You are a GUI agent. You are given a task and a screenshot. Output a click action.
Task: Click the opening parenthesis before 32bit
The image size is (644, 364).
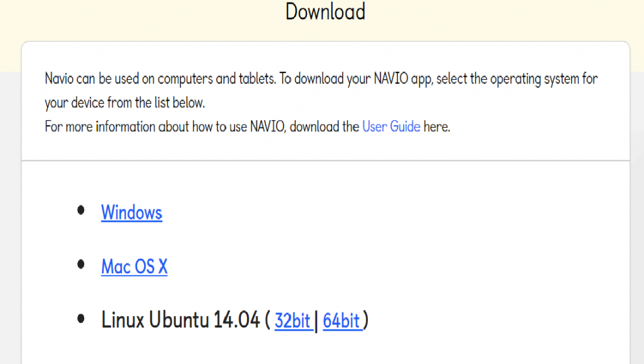pos(267,321)
